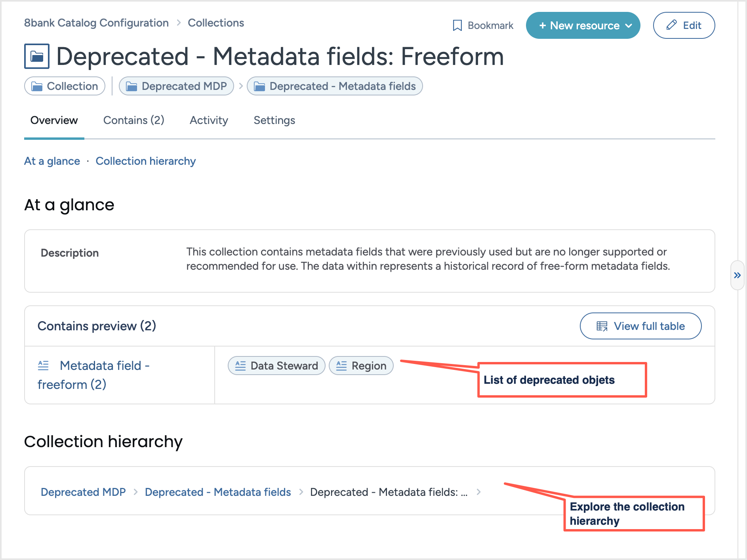Expand the chevron after truncated hierarchy item
The image size is (747, 560).
coord(479,492)
